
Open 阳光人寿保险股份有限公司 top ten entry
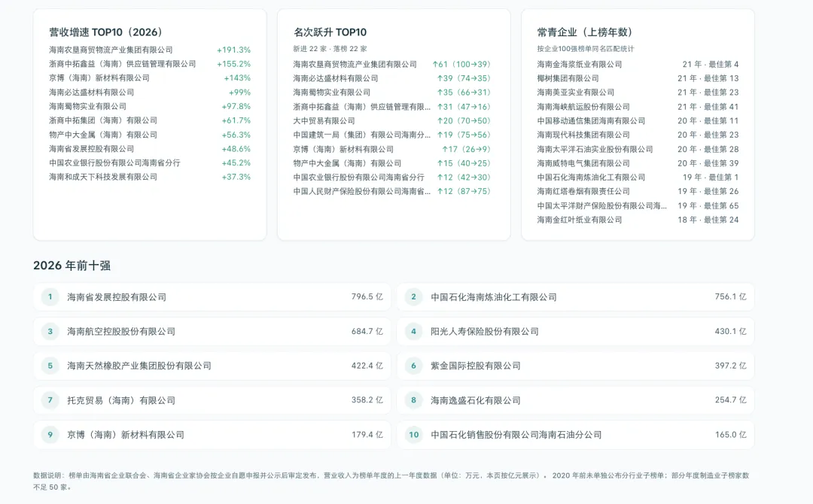pyautogui.click(x=576, y=332)
